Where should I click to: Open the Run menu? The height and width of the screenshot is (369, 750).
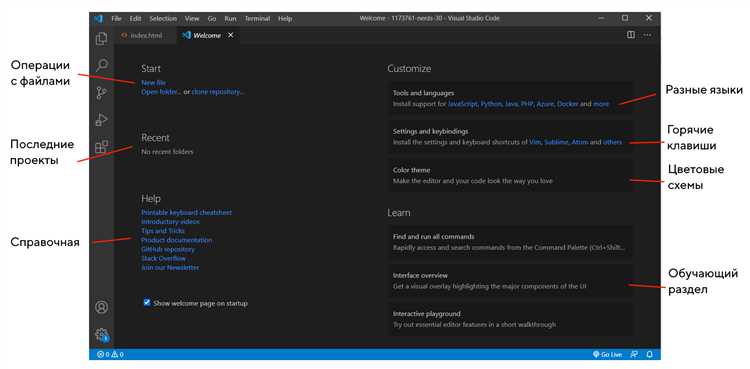point(231,19)
